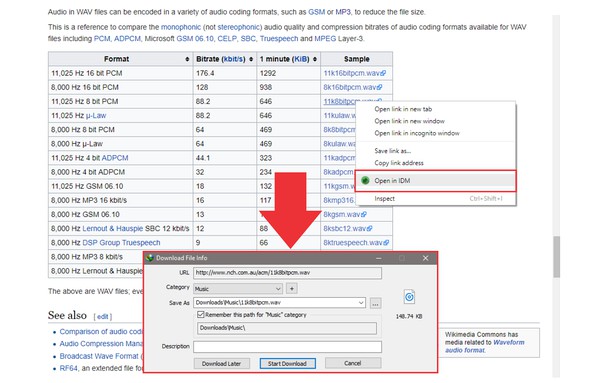This screenshot has width=612, height=383.
Task: Open the Broadcast Wave Format link
Action: point(99,356)
